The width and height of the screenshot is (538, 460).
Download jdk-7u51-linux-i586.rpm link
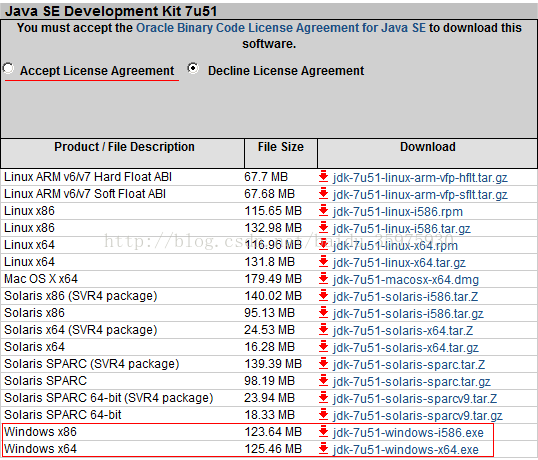pyautogui.click(x=398, y=212)
